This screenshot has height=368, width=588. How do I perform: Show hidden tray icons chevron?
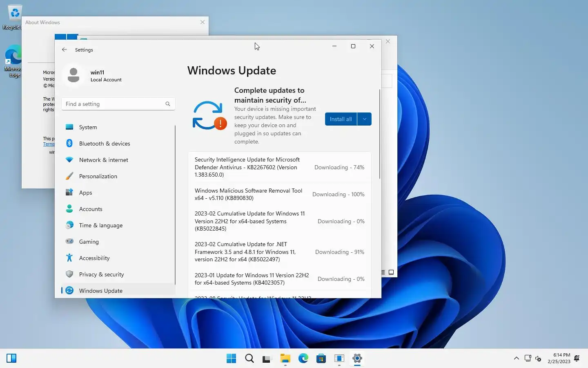coord(516,359)
